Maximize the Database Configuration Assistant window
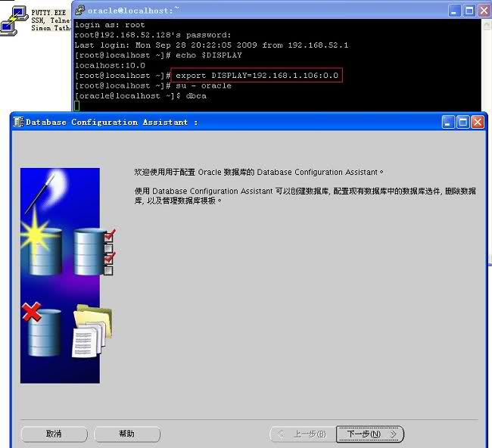 click(x=462, y=122)
